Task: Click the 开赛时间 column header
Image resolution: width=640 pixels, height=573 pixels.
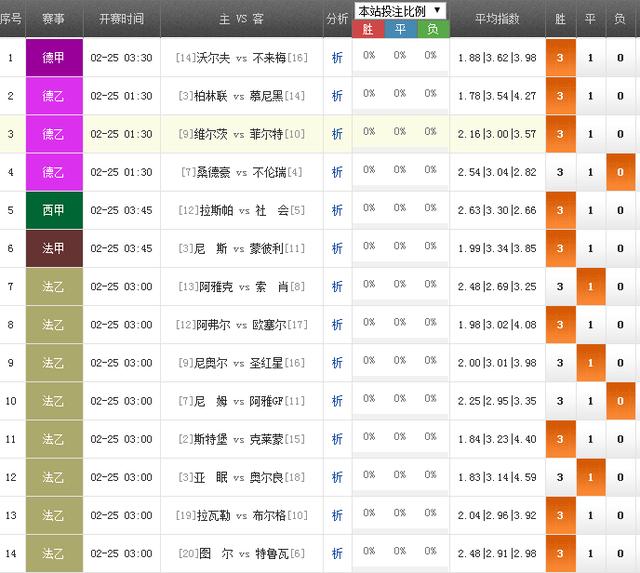Action: (x=122, y=18)
